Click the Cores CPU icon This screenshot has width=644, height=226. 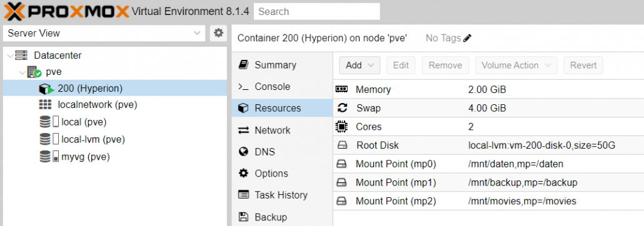(x=342, y=127)
